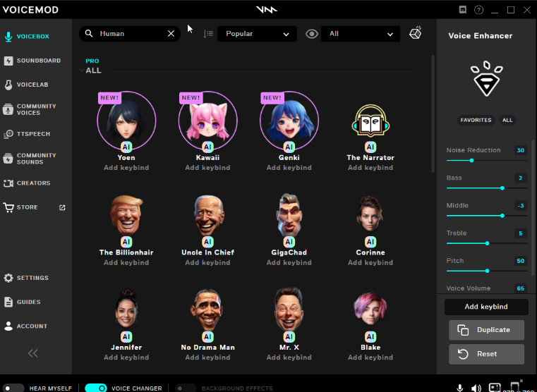Open the Discord icon in title bar
The image size is (537, 392).
click(463, 10)
